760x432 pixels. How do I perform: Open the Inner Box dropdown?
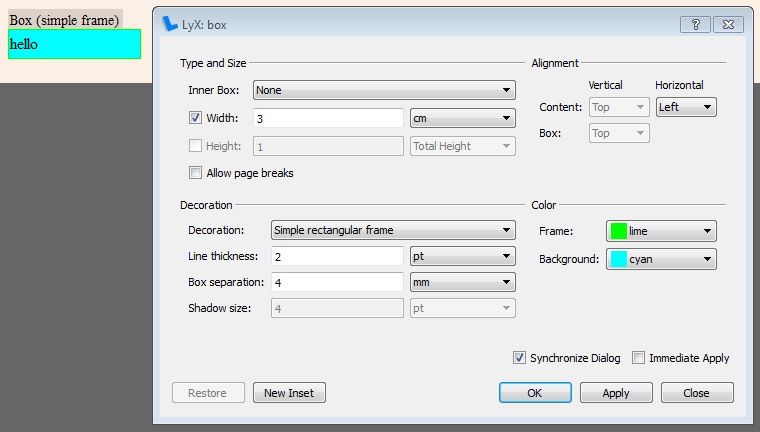384,90
